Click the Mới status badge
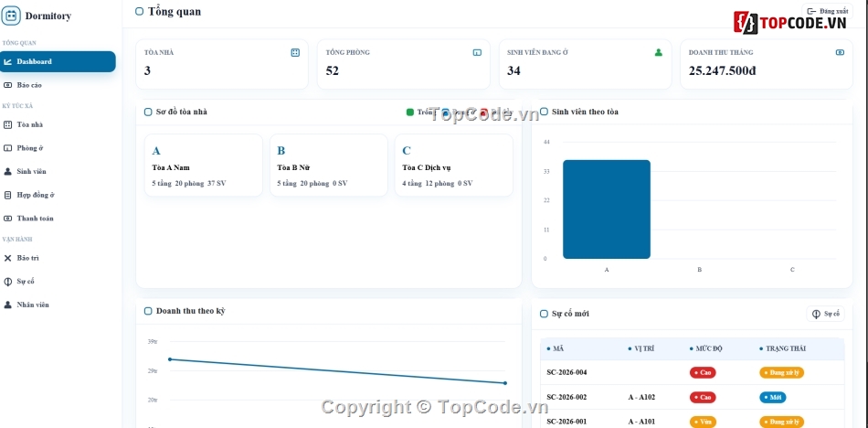Screen dimensions: 868x428 click(772, 398)
